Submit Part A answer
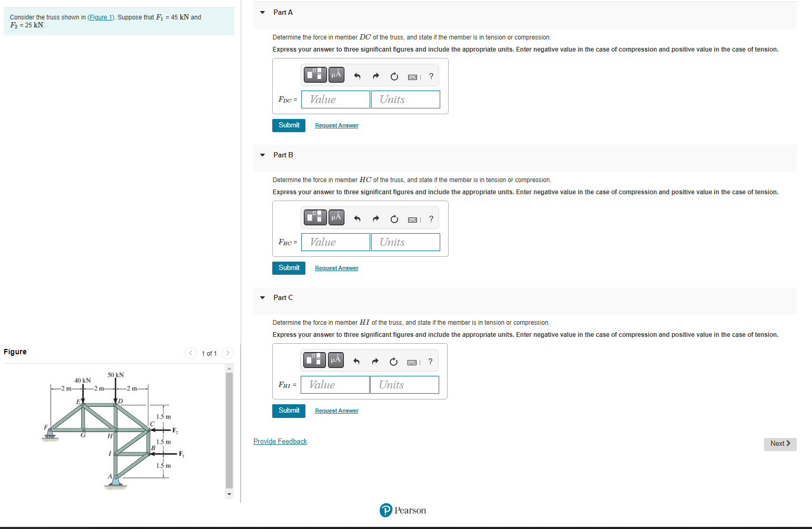 289,125
